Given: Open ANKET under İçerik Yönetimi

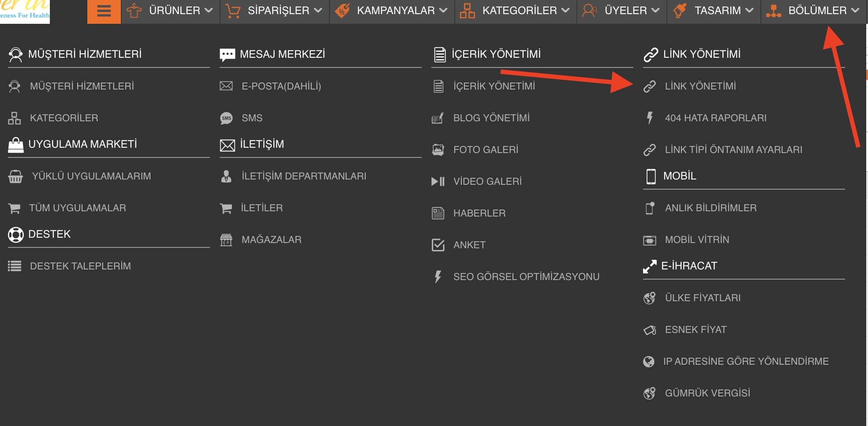Looking at the screenshot, I should coord(469,245).
